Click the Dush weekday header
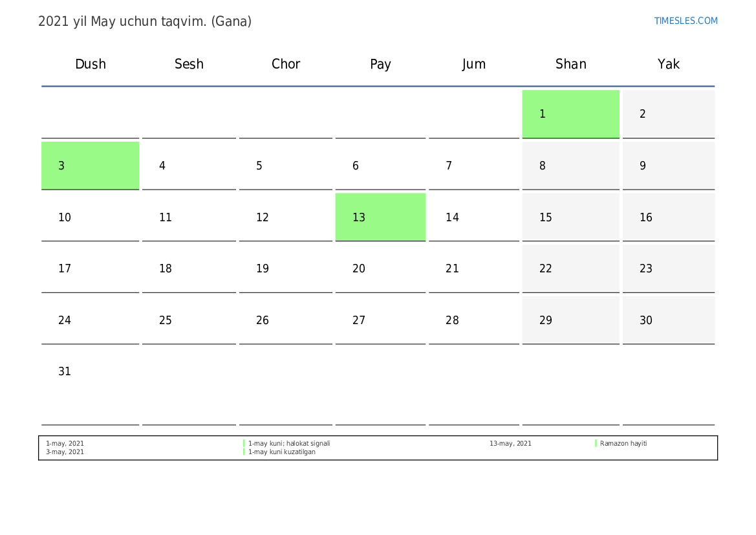The height and width of the screenshot is (535, 756). click(x=91, y=64)
